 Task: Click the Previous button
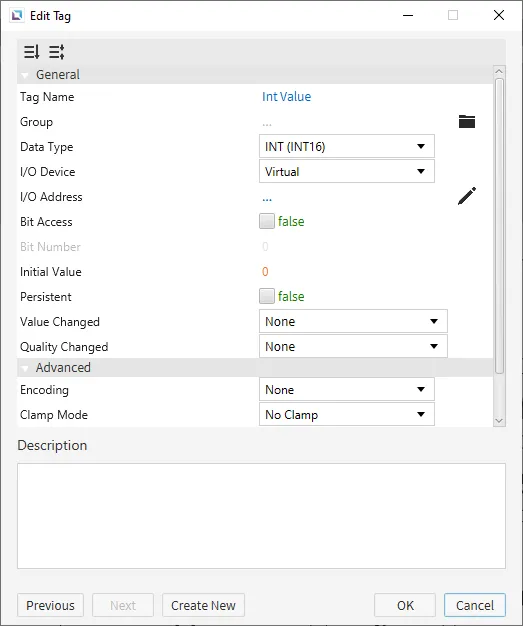click(x=50, y=605)
